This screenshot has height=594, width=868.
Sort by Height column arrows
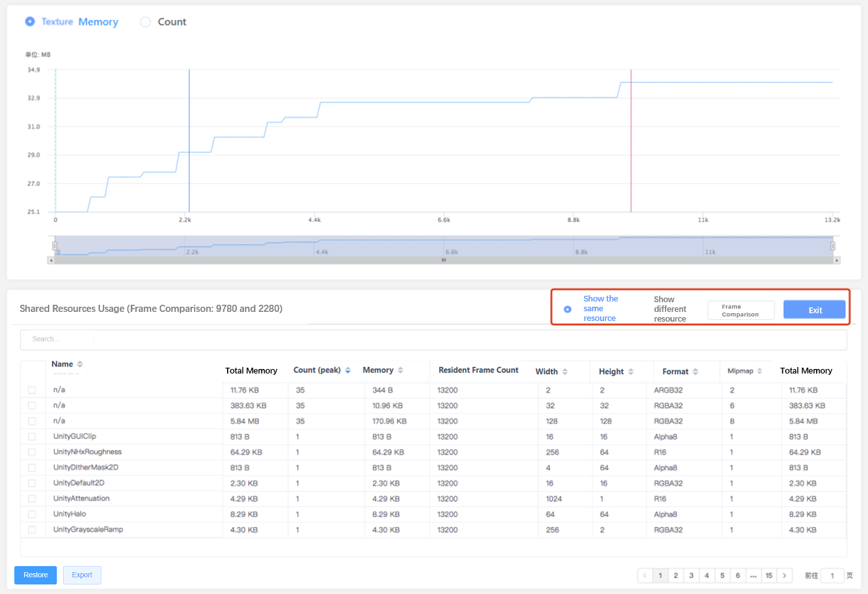(631, 372)
